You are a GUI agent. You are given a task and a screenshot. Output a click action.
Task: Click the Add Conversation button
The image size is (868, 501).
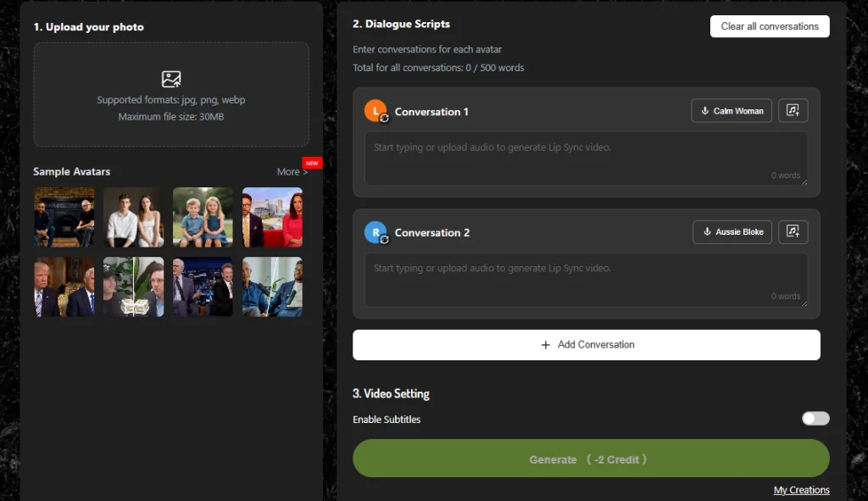click(587, 345)
